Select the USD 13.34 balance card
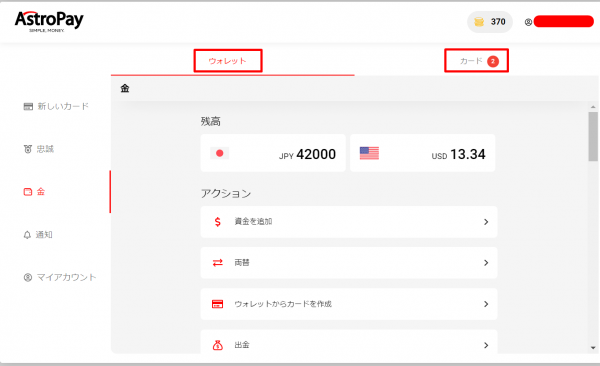This screenshot has height=366, width=600. coord(422,153)
